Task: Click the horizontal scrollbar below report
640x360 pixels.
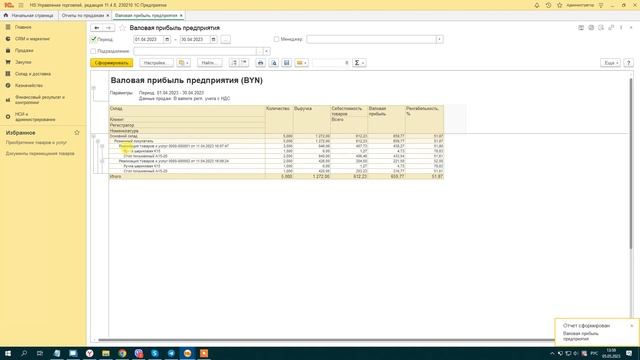Action: (x=327, y=340)
